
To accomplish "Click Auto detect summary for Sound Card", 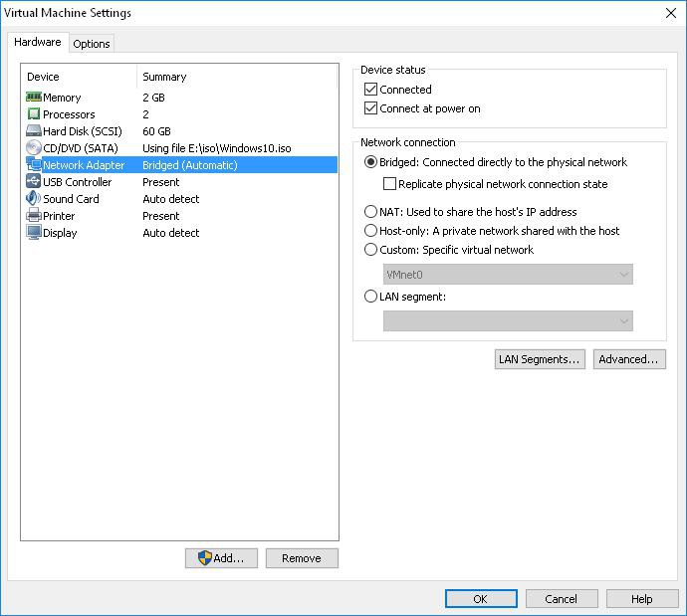I will point(171,199).
